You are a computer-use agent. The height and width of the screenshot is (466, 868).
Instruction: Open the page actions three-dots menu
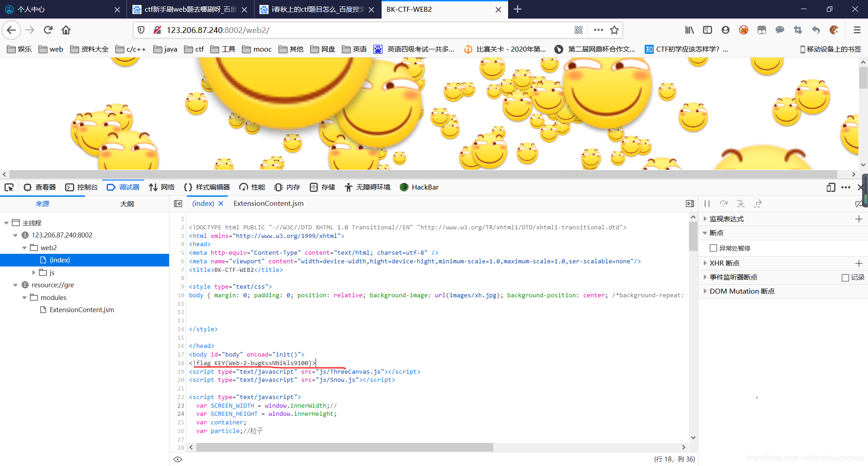coord(598,30)
